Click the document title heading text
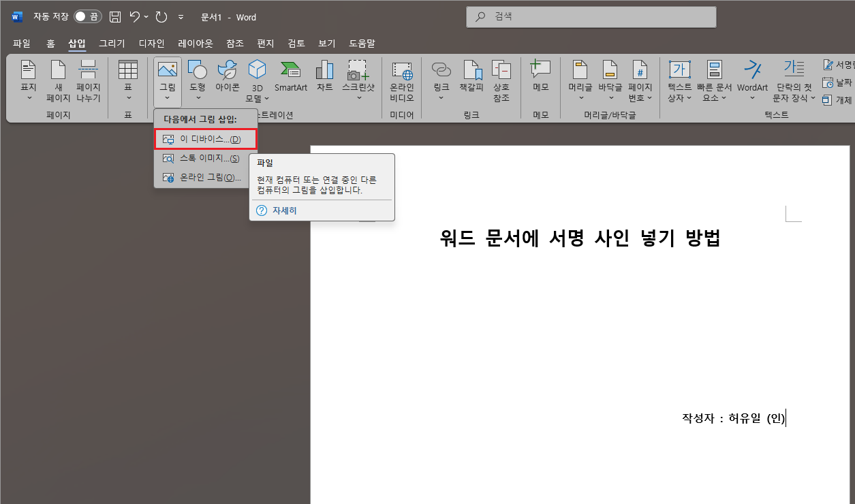 (580, 238)
